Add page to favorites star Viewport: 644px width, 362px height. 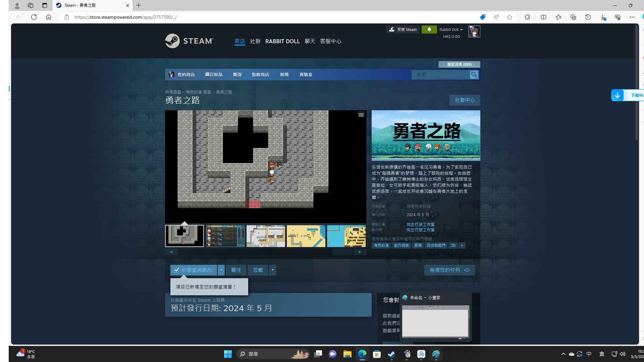(x=509, y=17)
